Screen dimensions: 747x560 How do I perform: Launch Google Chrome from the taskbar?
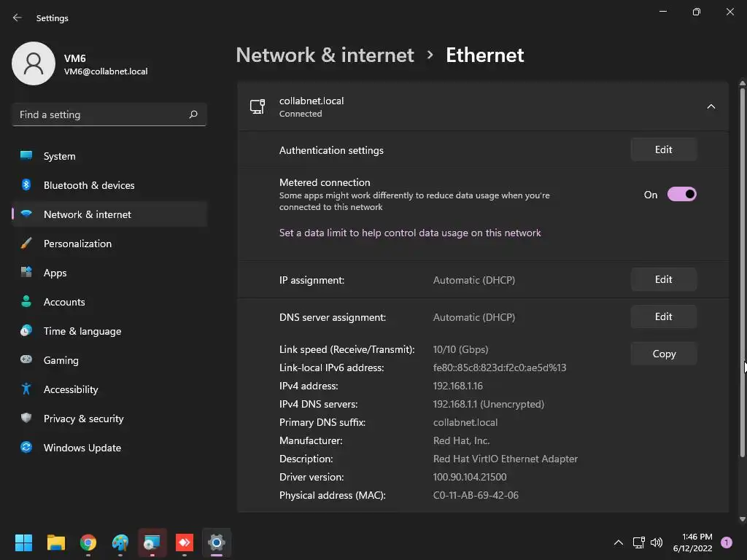88,542
